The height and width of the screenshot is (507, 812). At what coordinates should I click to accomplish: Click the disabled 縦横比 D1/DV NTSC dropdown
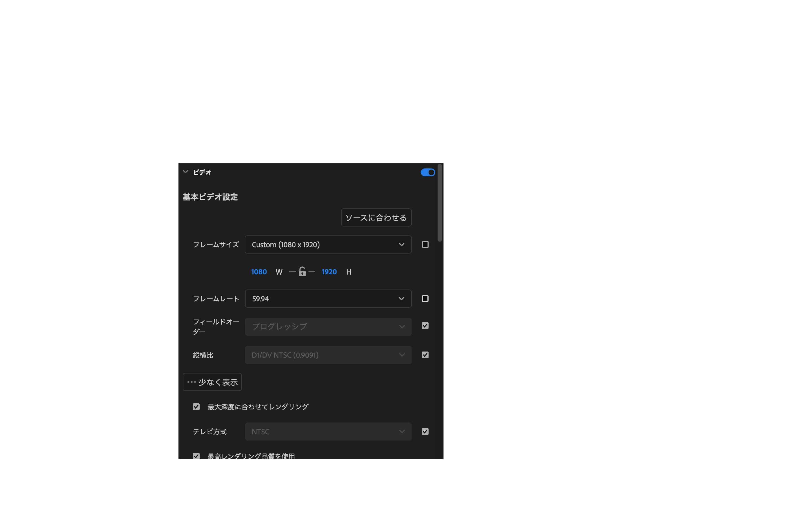(328, 355)
